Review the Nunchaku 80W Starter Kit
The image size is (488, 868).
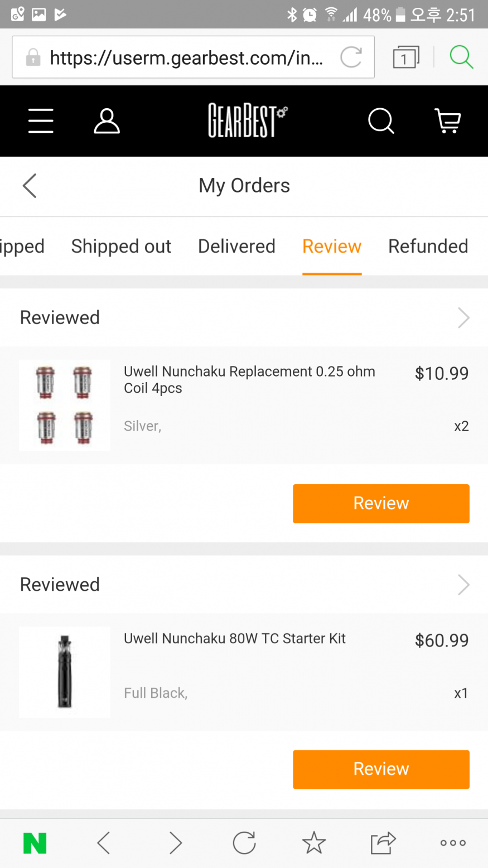[381, 769]
